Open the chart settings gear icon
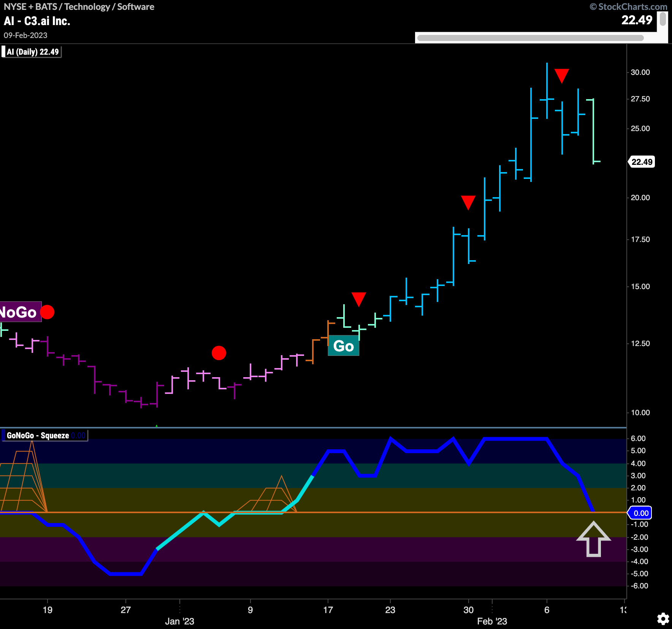This screenshot has width=672, height=629. click(x=663, y=619)
